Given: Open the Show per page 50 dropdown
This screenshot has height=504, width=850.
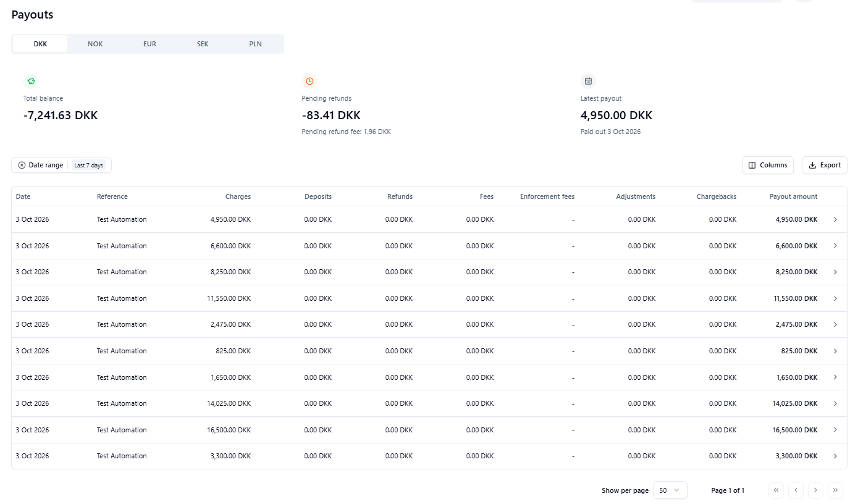Looking at the screenshot, I should pyautogui.click(x=670, y=490).
